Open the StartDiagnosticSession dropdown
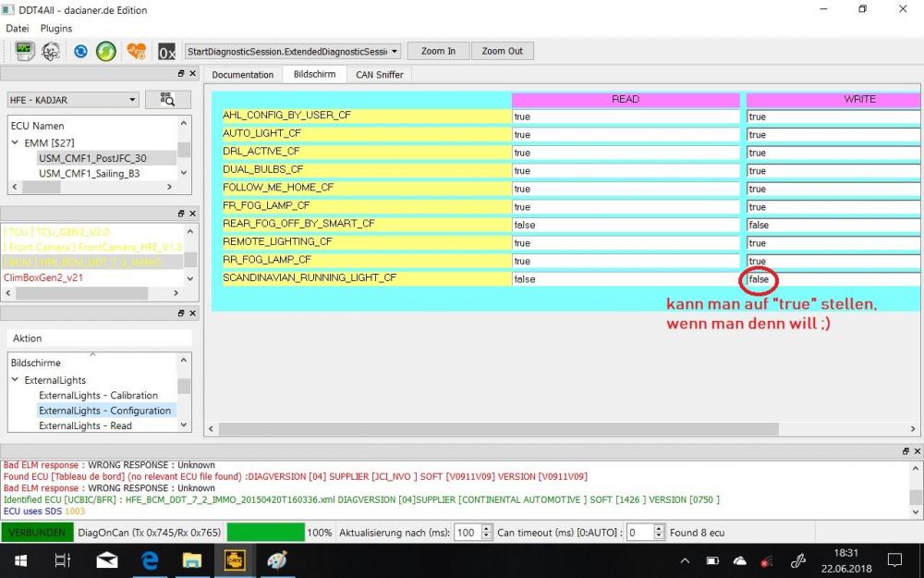Viewport: 924px width, 578px height. pos(293,51)
